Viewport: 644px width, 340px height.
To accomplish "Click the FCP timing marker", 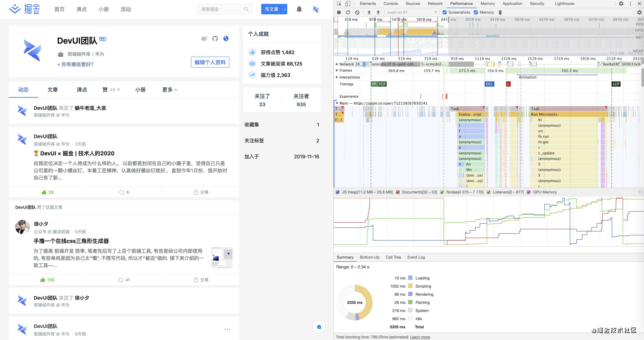I will point(382,84).
